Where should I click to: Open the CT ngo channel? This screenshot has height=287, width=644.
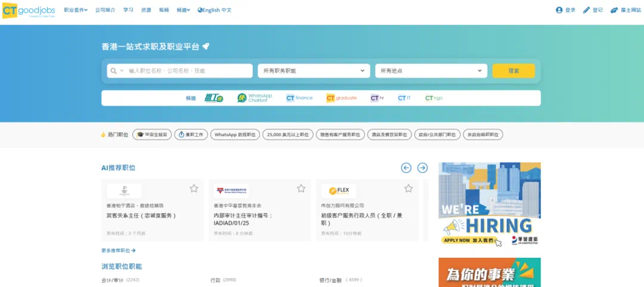tap(434, 98)
